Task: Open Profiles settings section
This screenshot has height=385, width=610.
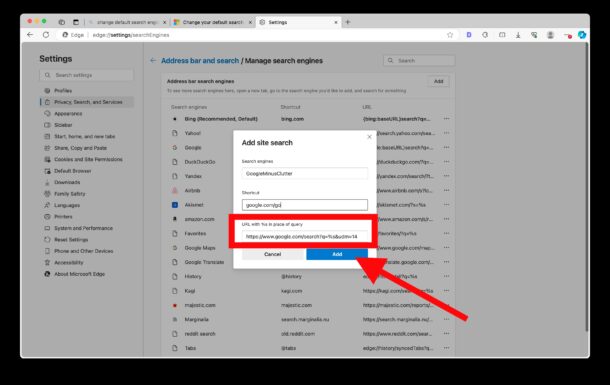Action: [87, 91]
